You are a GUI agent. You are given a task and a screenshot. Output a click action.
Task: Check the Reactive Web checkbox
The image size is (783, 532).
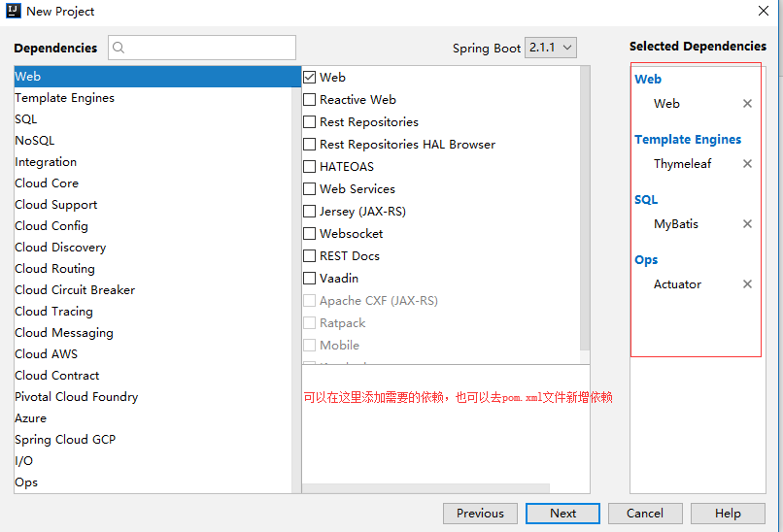[x=310, y=100]
